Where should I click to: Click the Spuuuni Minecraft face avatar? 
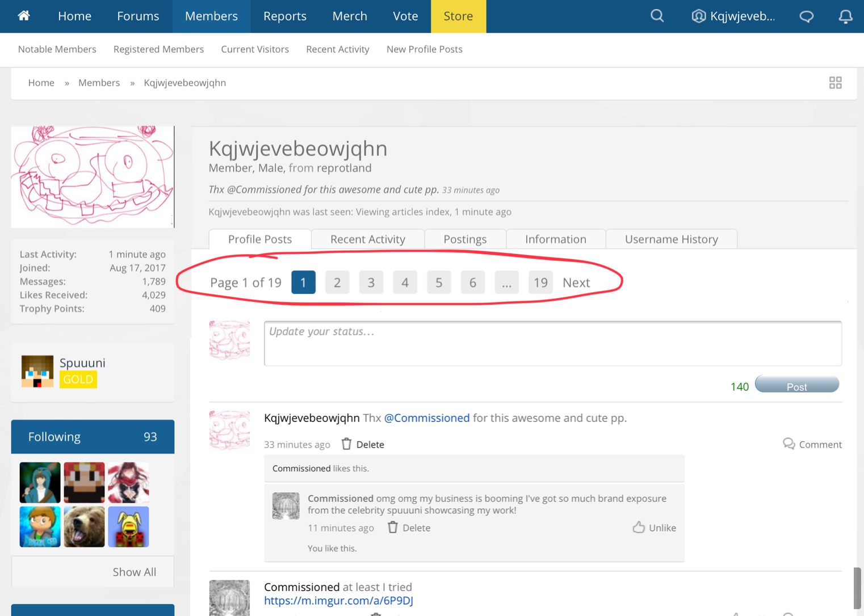37,371
